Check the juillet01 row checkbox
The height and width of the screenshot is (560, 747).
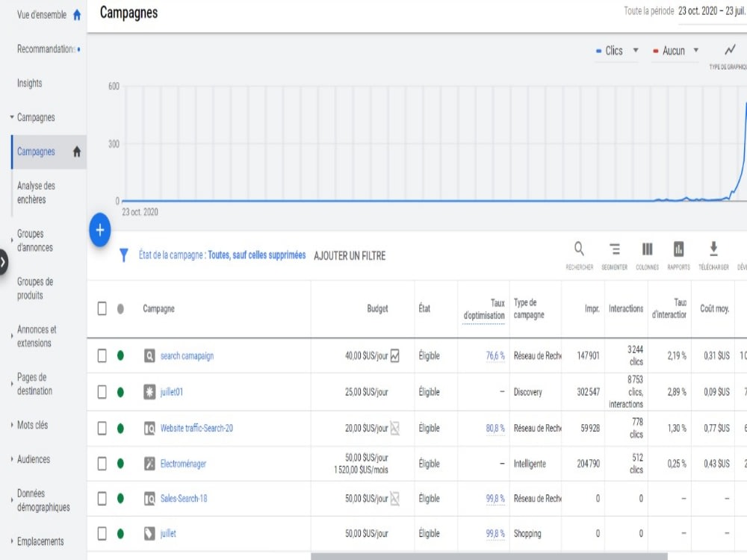tap(102, 392)
